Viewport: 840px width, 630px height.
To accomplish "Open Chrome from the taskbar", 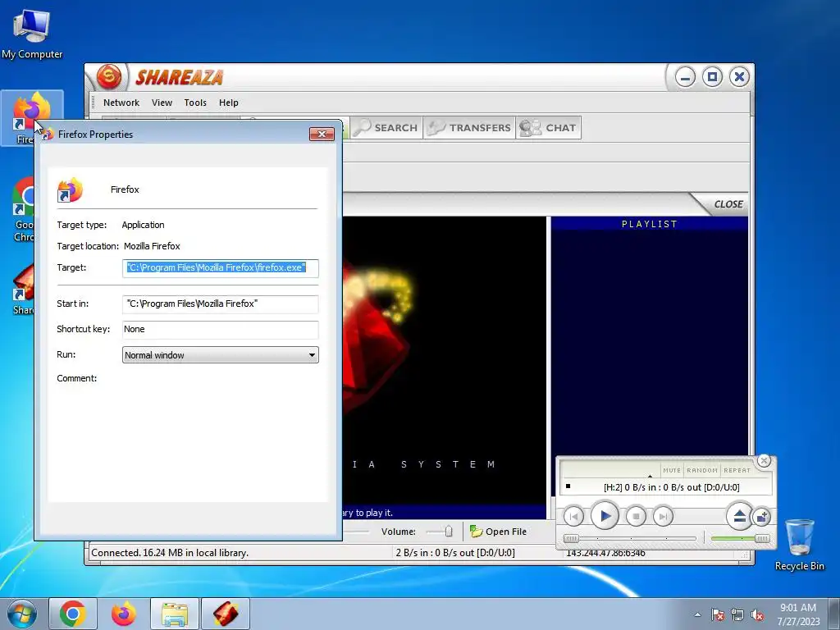I will pyautogui.click(x=73, y=614).
